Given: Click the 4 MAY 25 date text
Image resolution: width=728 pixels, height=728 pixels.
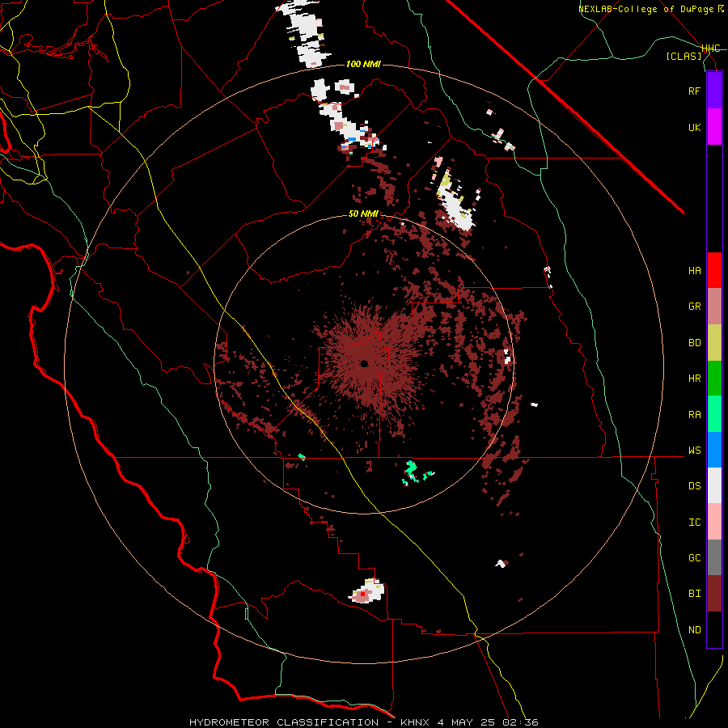Looking at the screenshot, I should pyautogui.click(x=467, y=722).
